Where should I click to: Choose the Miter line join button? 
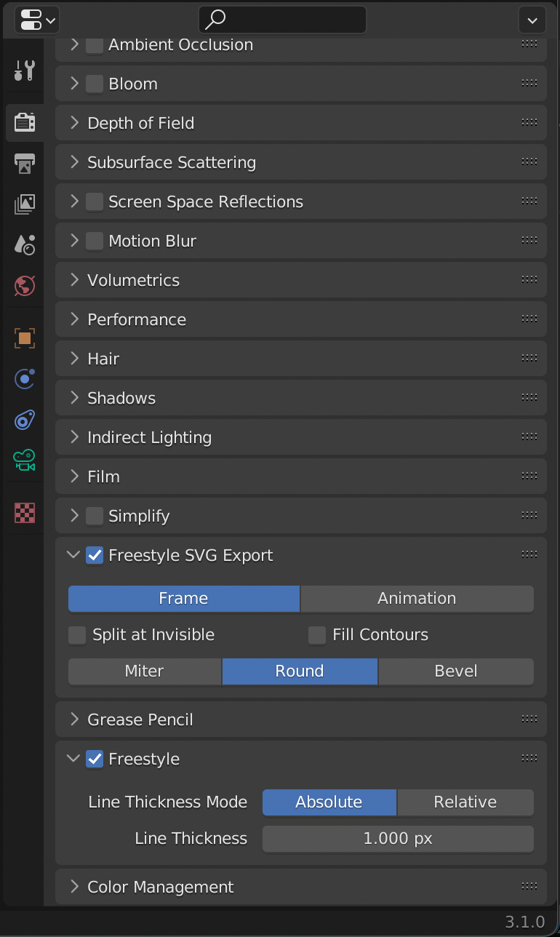pos(145,671)
